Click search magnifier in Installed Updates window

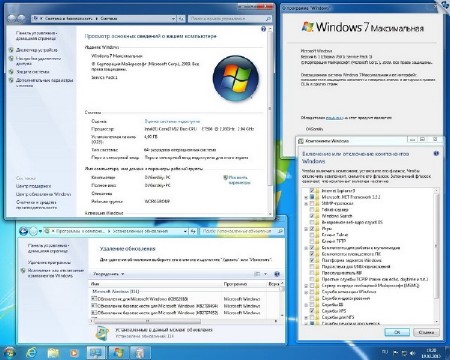(280, 231)
